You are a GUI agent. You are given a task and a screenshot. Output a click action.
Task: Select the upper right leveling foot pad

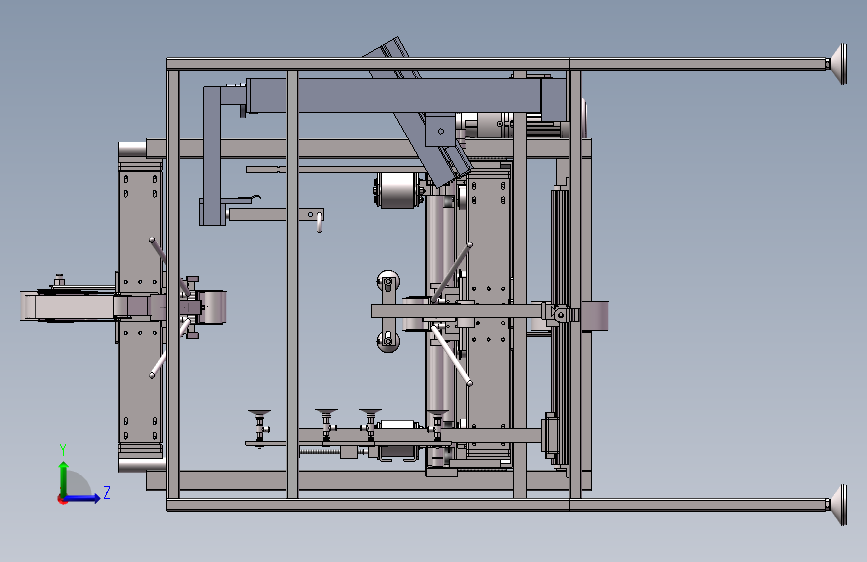[x=838, y=64]
